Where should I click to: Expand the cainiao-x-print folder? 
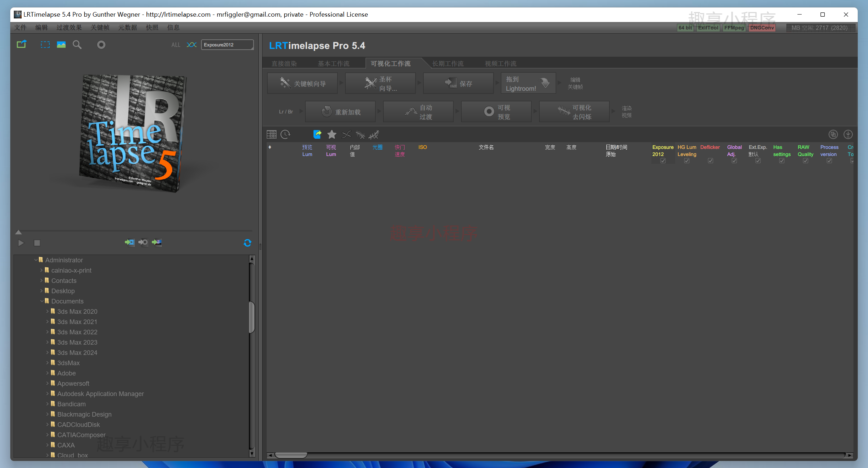click(41, 270)
